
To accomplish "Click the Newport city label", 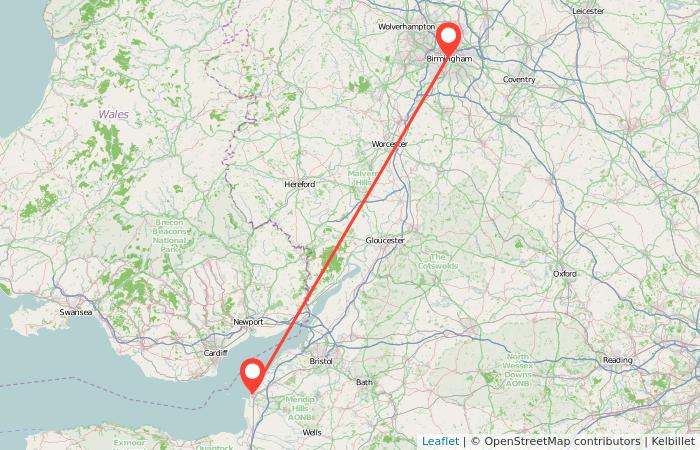I will [x=248, y=322].
